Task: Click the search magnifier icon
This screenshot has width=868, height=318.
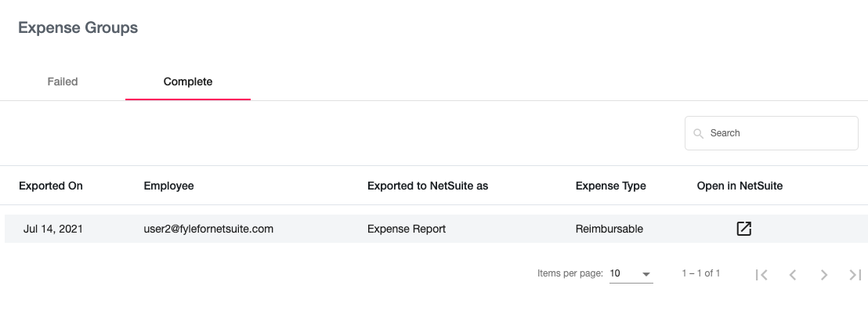Action: (699, 133)
